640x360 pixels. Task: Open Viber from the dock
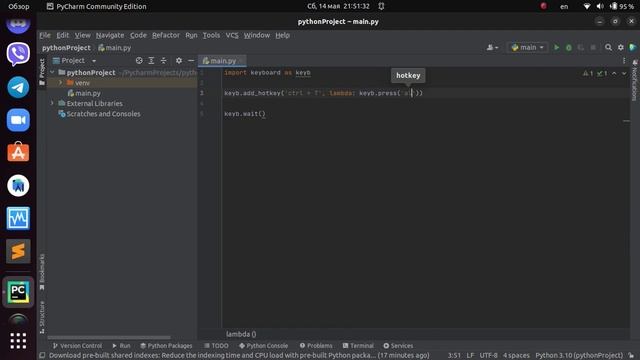[x=18, y=54]
